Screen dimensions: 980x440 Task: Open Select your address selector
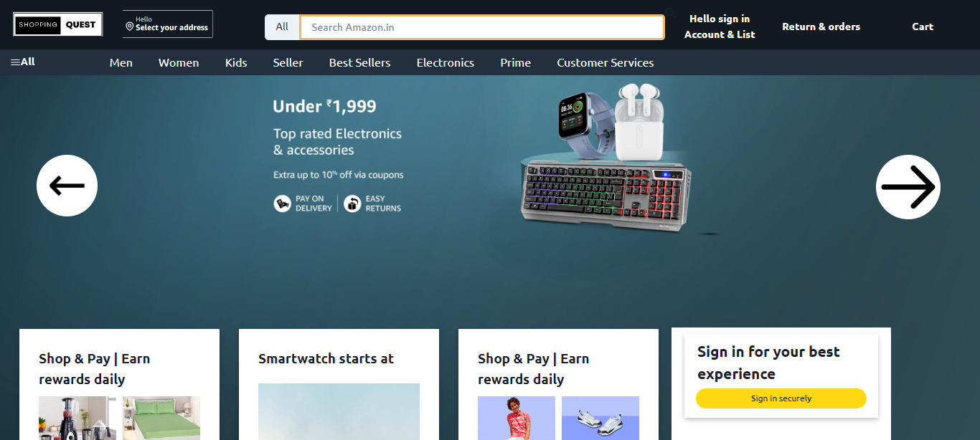click(x=168, y=24)
